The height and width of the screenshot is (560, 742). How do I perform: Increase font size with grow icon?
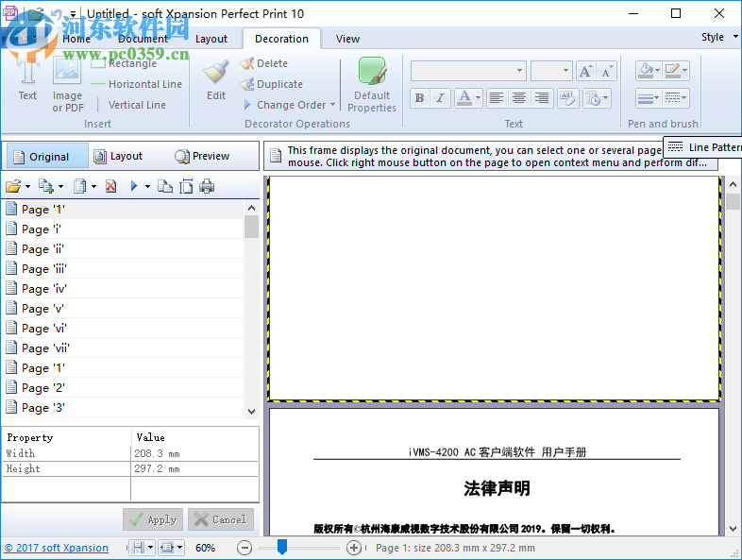pos(585,72)
